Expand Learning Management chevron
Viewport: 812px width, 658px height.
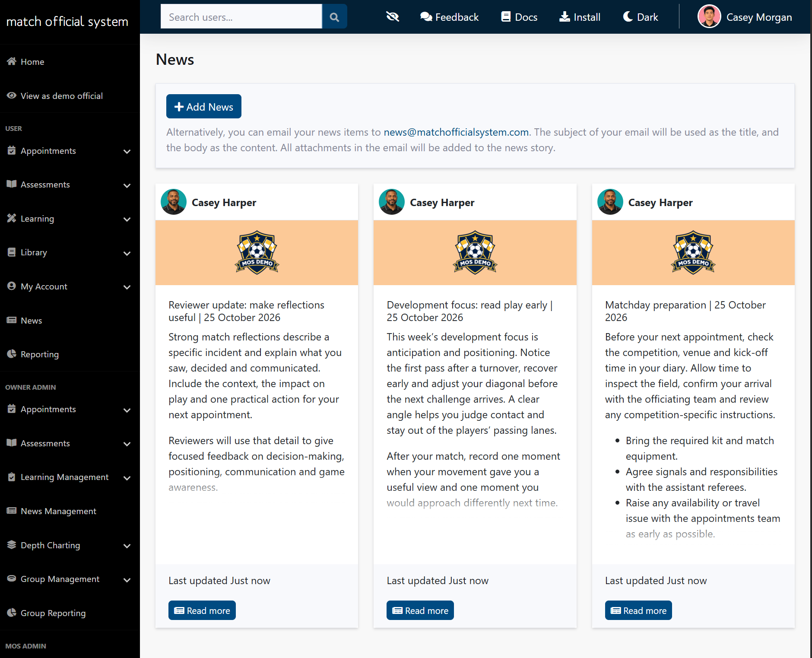[127, 478]
